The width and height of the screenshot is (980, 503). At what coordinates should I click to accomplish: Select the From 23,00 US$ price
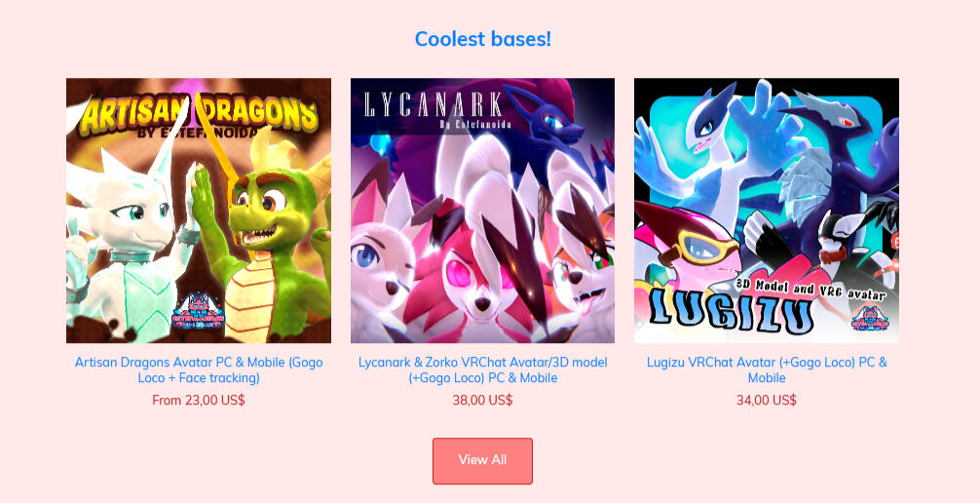pyautogui.click(x=199, y=401)
